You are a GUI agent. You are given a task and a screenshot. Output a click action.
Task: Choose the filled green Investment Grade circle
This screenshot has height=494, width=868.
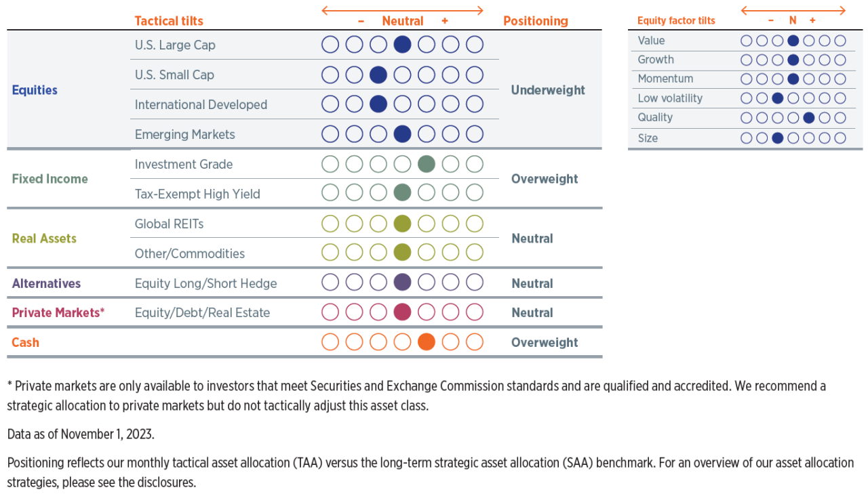pos(427,164)
